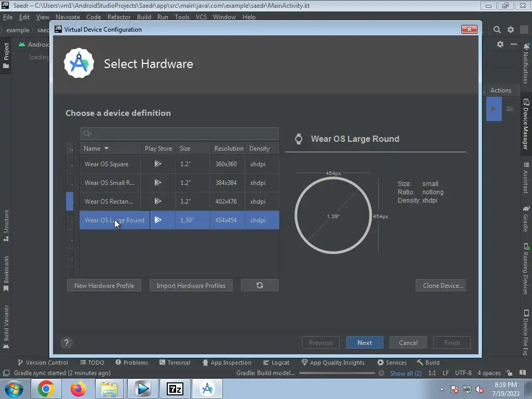Open the Tools menu
The width and height of the screenshot is (532, 399).
click(182, 17)
